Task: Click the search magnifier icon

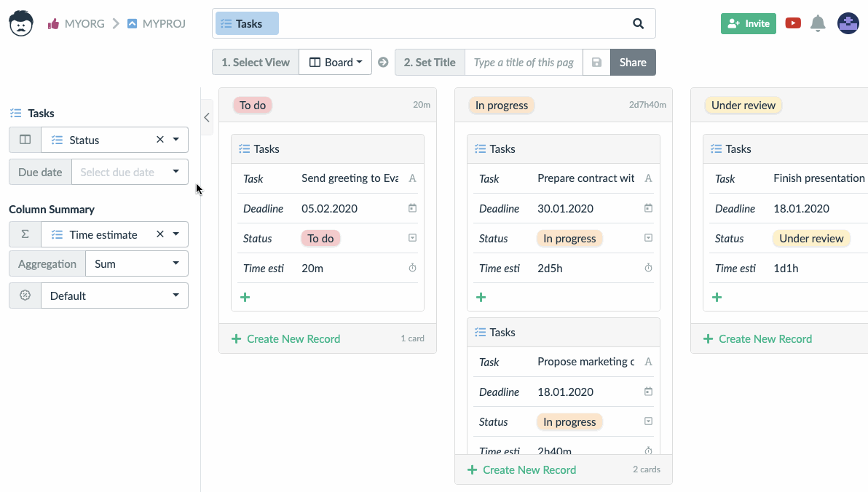Action: (x=638, y=23)
